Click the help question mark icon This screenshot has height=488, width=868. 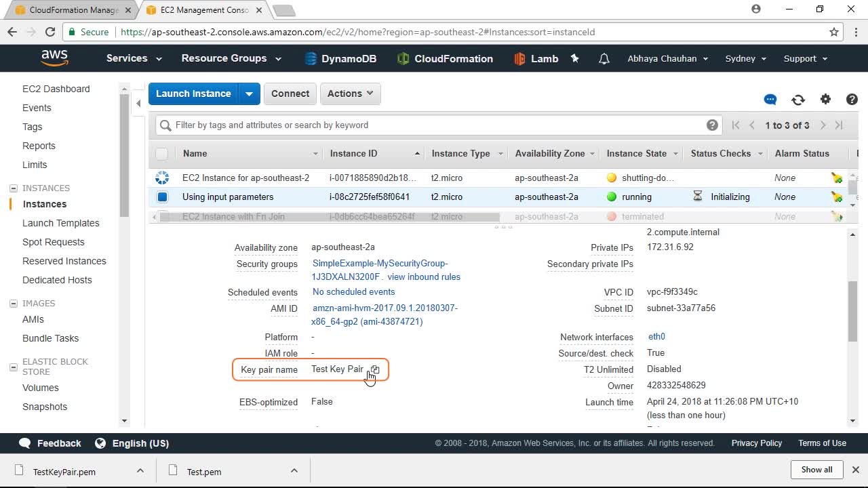click(x=852, y=100)
